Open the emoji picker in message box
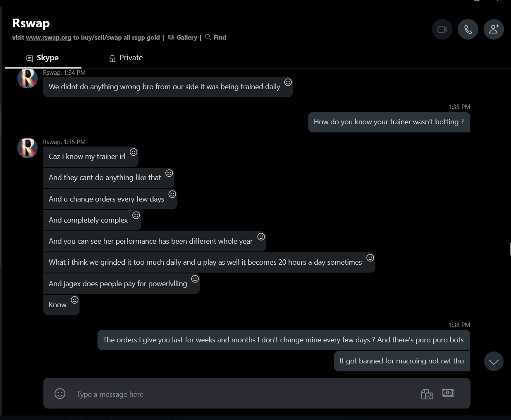The width and height of the screenshot is (511, 420). (x=60, y=394)
